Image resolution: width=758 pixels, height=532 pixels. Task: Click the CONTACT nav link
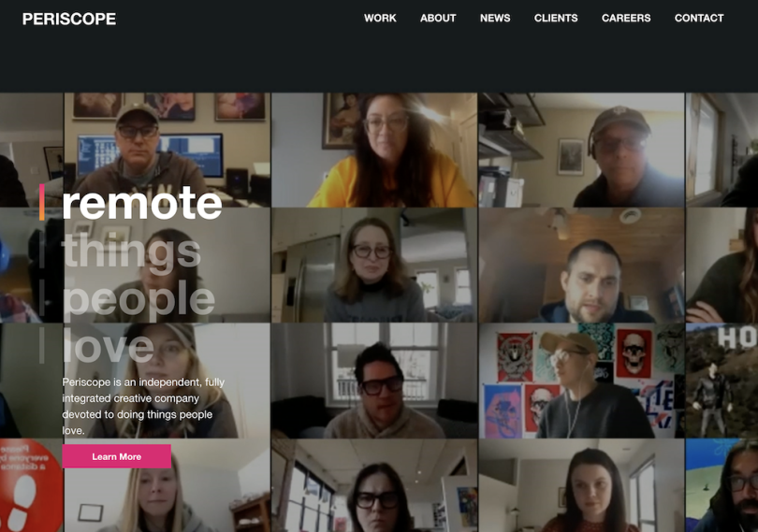(699, 18)
